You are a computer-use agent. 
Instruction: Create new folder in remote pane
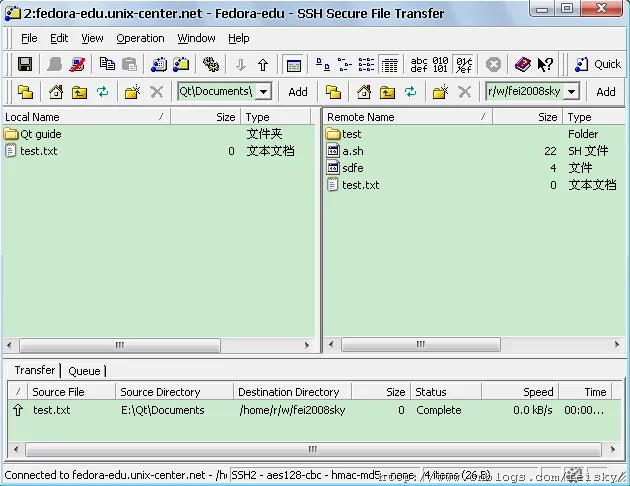click(x=440, y=92)
